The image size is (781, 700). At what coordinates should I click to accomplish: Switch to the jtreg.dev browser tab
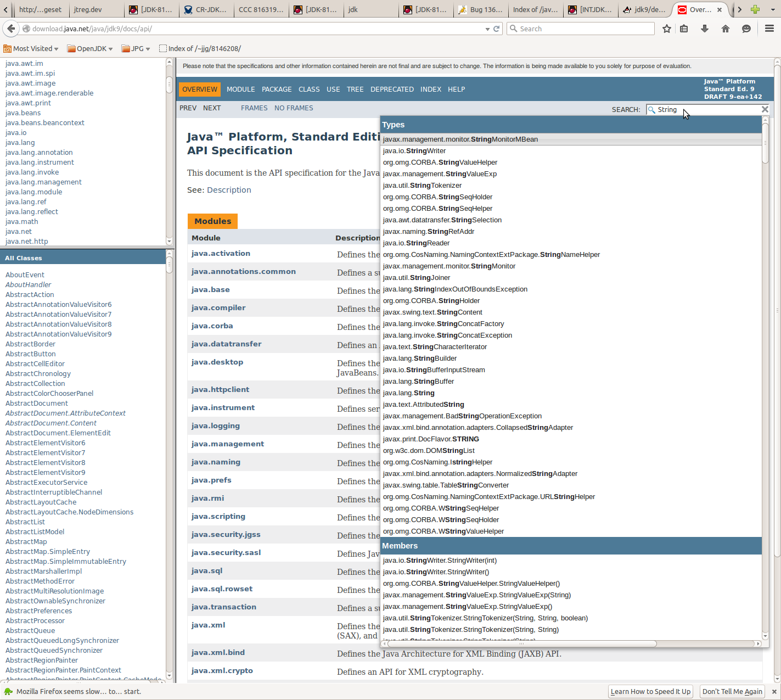pyautogui.click(x=88, y=9)
